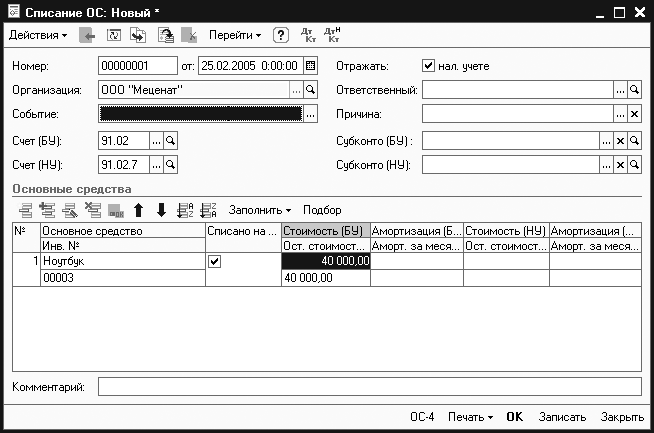
Task: Click the Номер input field
Action: (x=138, y=65)
